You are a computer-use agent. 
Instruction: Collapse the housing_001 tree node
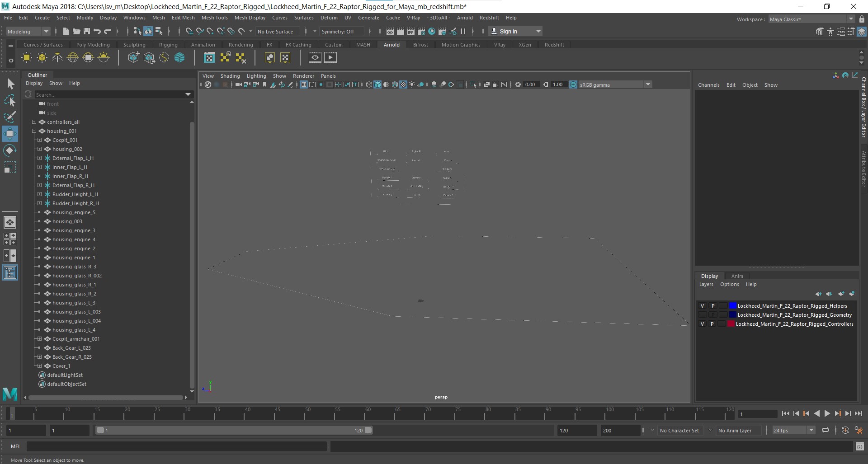point(34,131)
